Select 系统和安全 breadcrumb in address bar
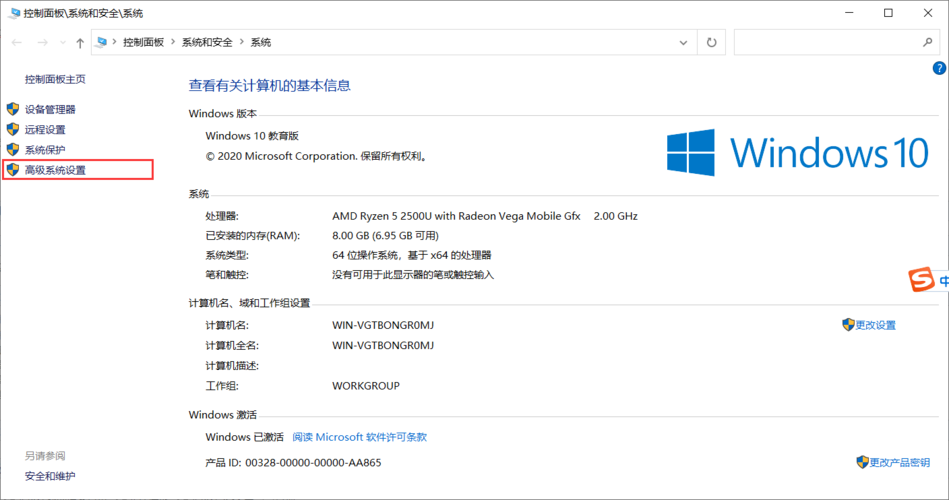Viewport: 949px width, 500px height. [207, 42]
